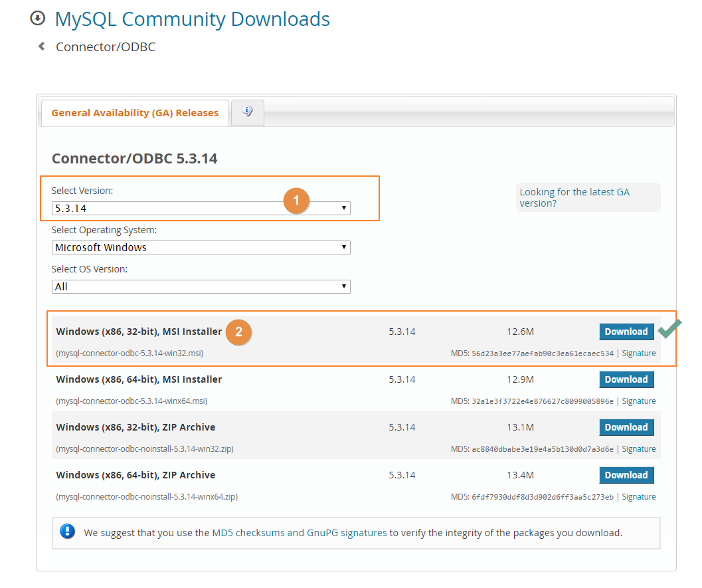Click the back chevron next to Connector/ODBC
The image size is (702, 588).
[x=42, y=46]
